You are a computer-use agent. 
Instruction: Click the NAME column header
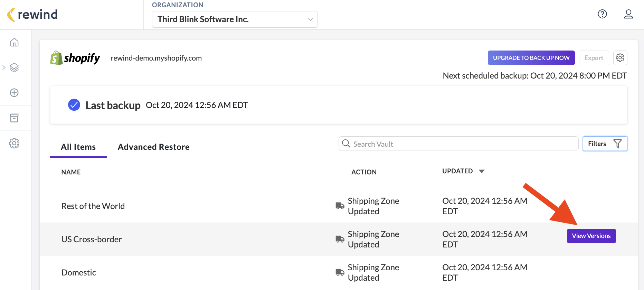pos(71,172)
